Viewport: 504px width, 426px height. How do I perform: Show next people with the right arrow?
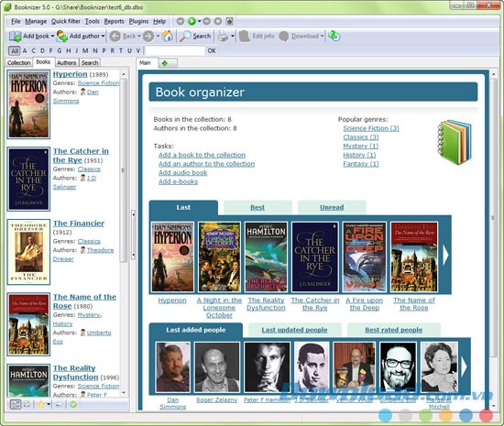click(x=464, y=366)
